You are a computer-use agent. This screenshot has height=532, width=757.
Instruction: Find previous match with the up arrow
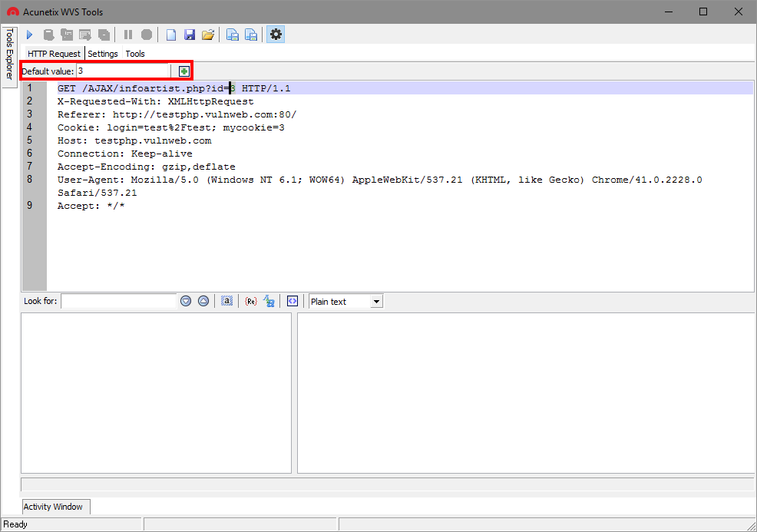203,301
